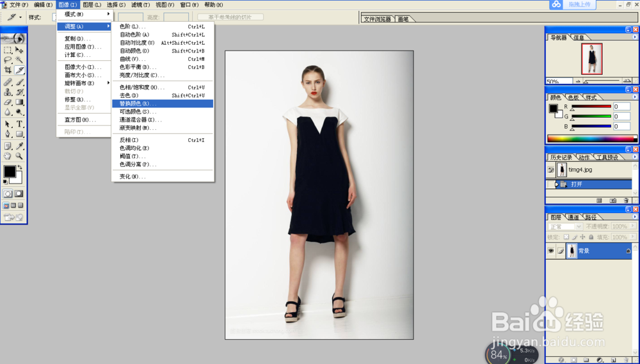This screenshot has height=364, width=640.
Task: Expand 旋转画布(E) submenu
Action: pyautogui.click(x=84, y=83)
